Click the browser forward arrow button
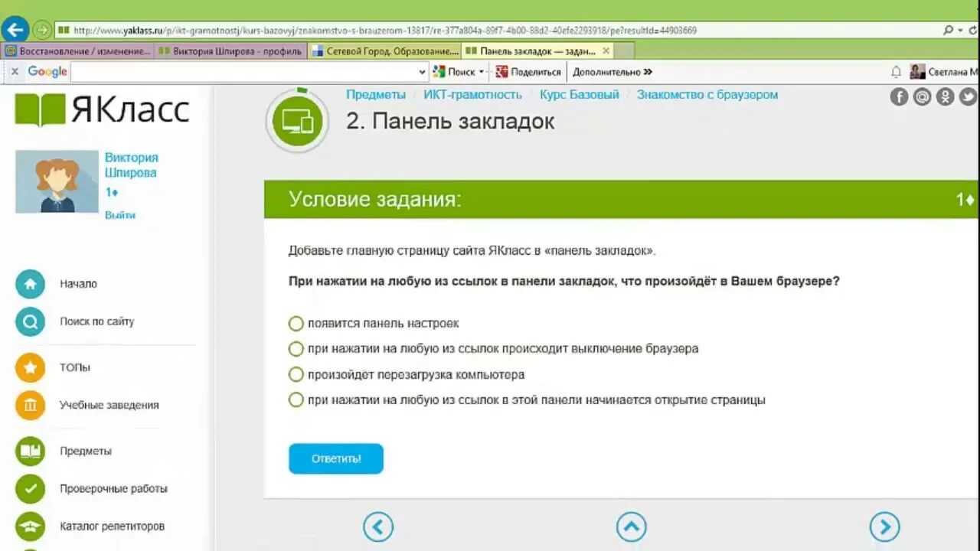Image resolution: width=980 pixels, height=551 pixels. [41, 31]
